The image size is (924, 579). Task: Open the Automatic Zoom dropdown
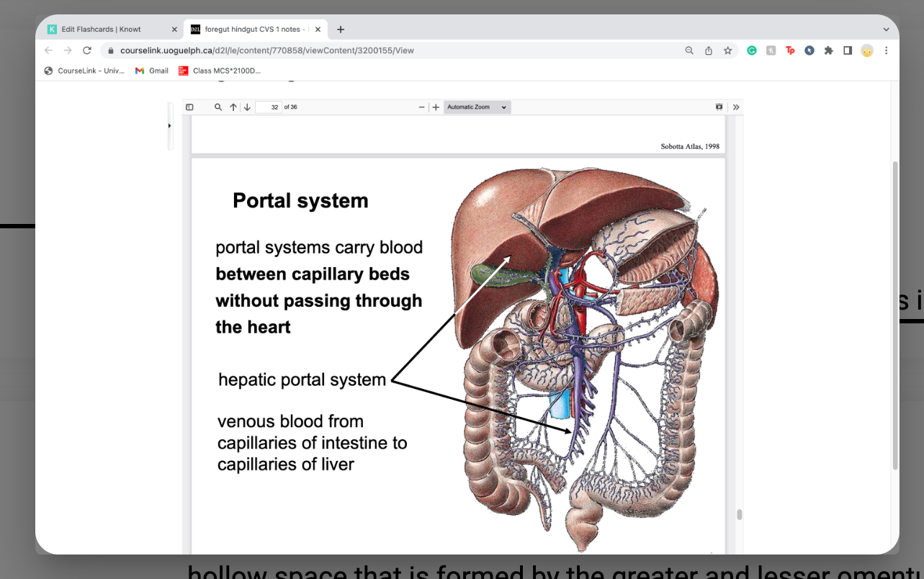pyautogui.click(x=477, y=107)
